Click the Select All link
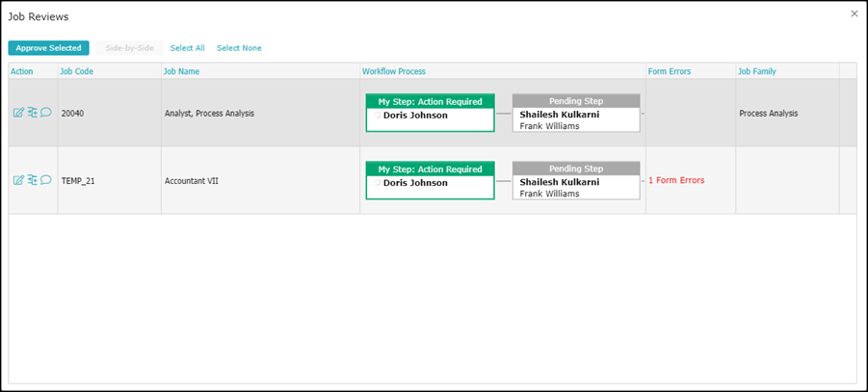The height and width of the screenshot is (392, 868). click(x=187, y=48)
